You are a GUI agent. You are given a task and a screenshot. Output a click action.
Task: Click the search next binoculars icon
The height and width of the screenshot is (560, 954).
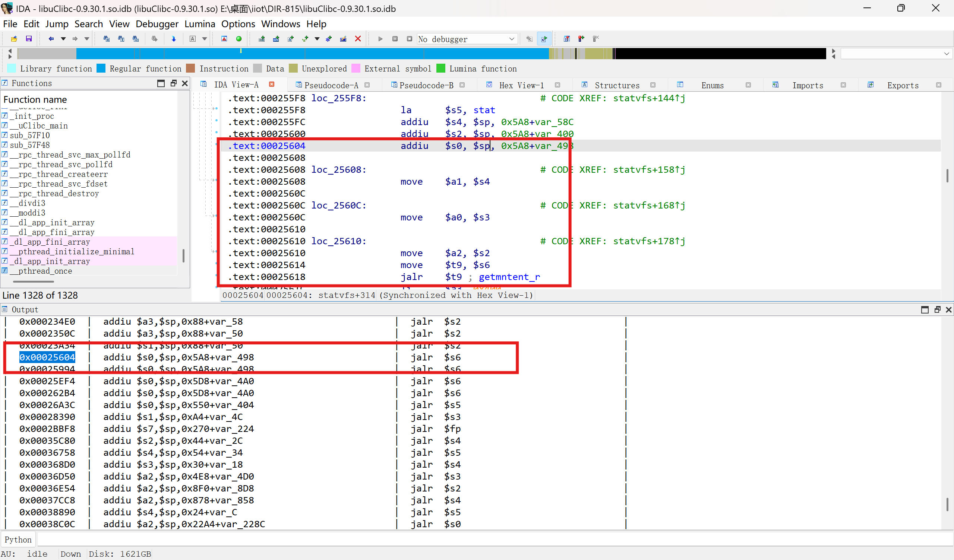154,39
